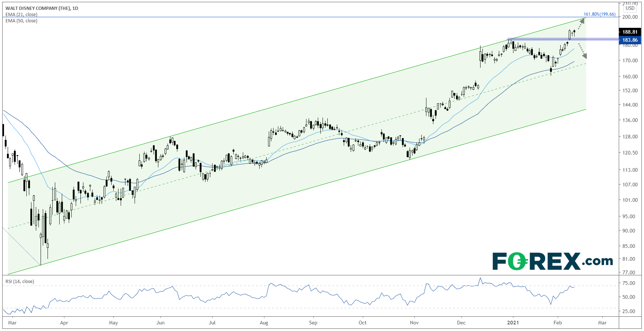644x331 pixels.
Task: Click the 128.00 price axis label
Action: click(630, 137)
